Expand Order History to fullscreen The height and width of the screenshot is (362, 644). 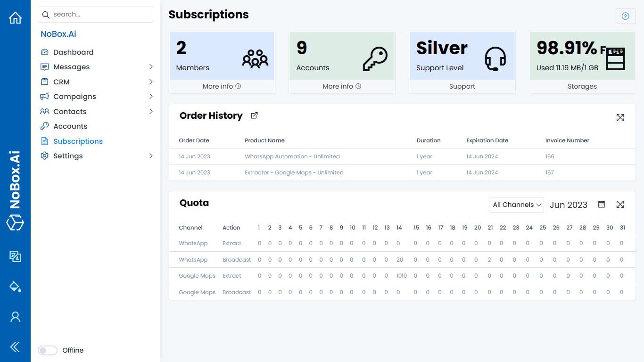(620, 117)
